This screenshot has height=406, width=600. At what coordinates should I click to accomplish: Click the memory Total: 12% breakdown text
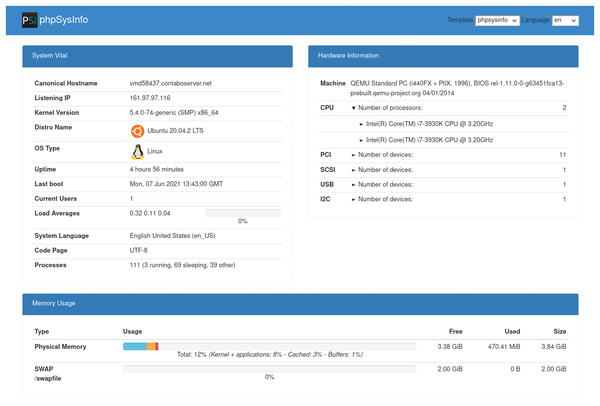point(270,355)
